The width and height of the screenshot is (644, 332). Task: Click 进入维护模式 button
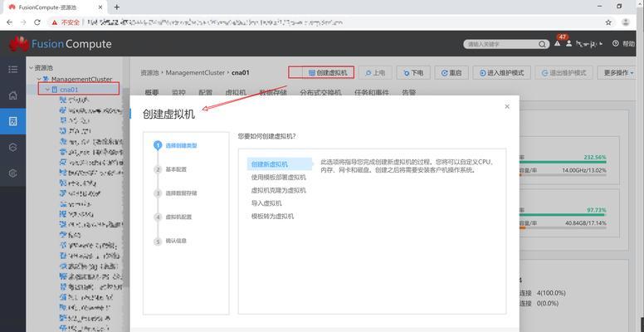501,73
